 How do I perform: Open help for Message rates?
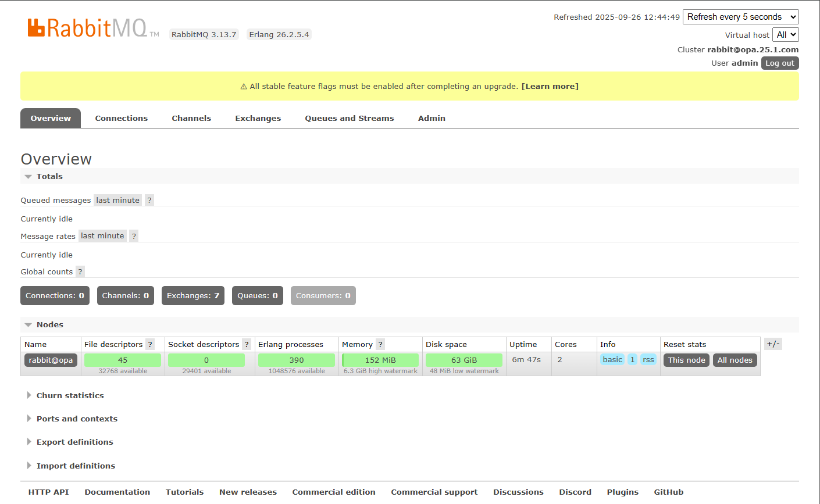[x=134, y=235]
